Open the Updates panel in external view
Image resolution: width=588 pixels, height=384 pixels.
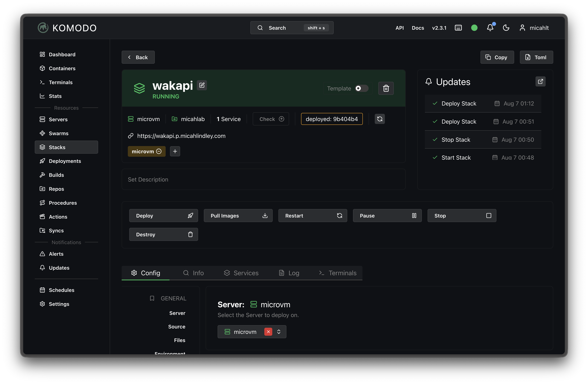[x=540, y=81]
